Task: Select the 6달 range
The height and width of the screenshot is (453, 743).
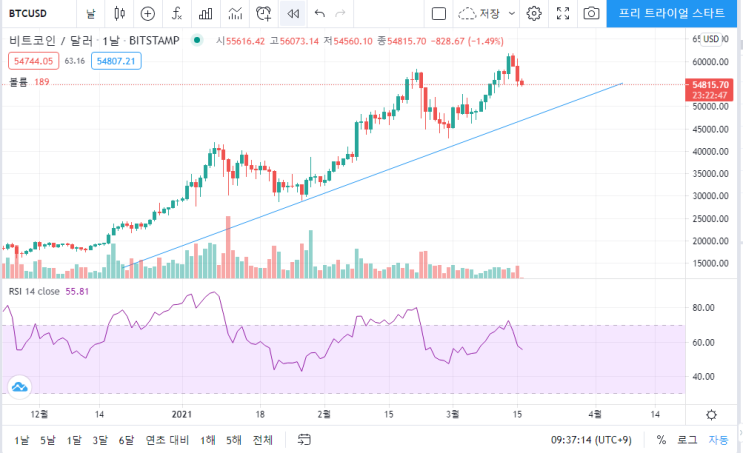Action: point(126,440)
